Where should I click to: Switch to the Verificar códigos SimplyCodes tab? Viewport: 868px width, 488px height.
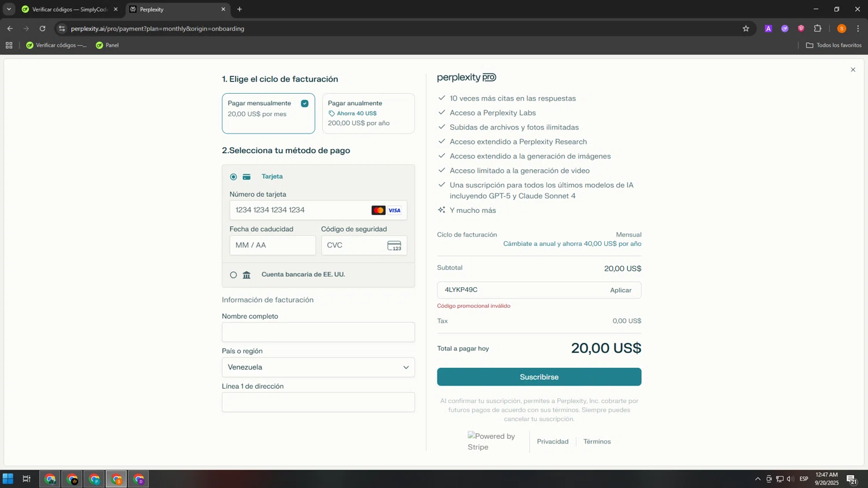tap(69, 9)
